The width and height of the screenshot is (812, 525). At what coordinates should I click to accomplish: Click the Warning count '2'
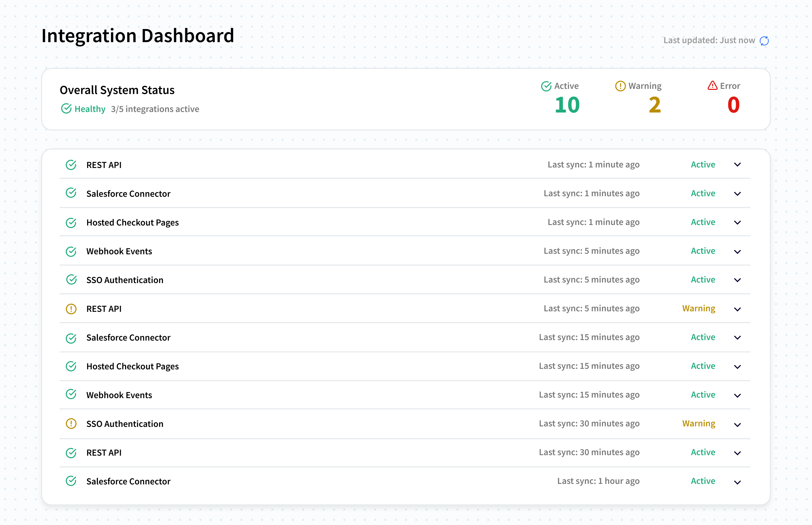coord(655,105)
